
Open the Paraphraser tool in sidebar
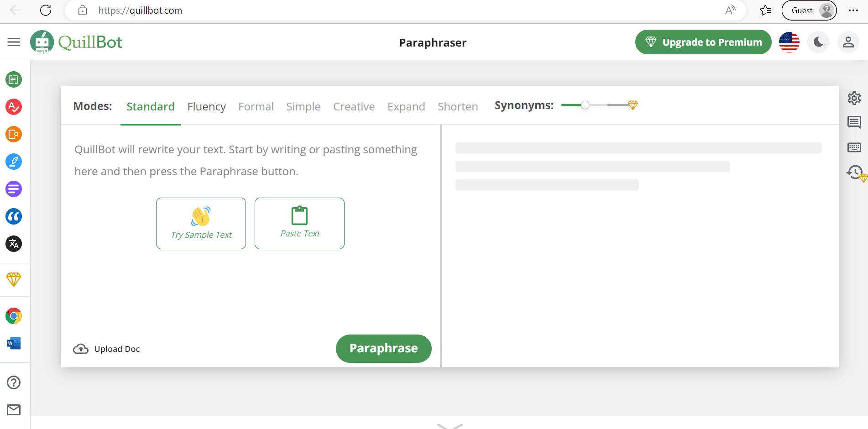(14, 79)
